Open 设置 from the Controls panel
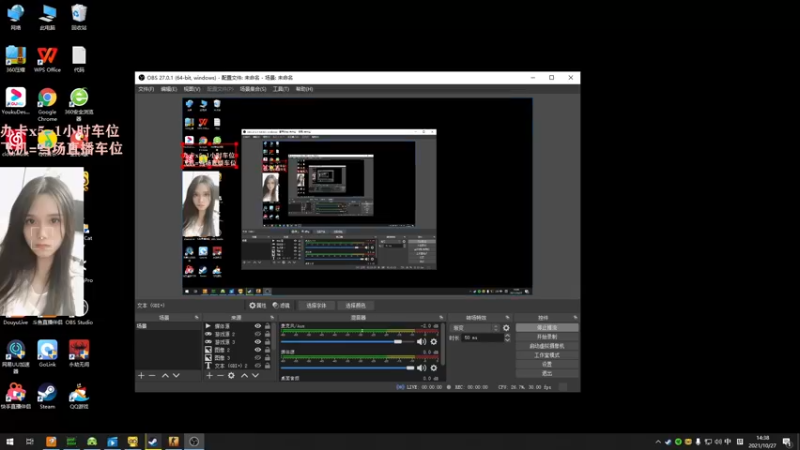 pyautogui.click(x=547, y=364)
